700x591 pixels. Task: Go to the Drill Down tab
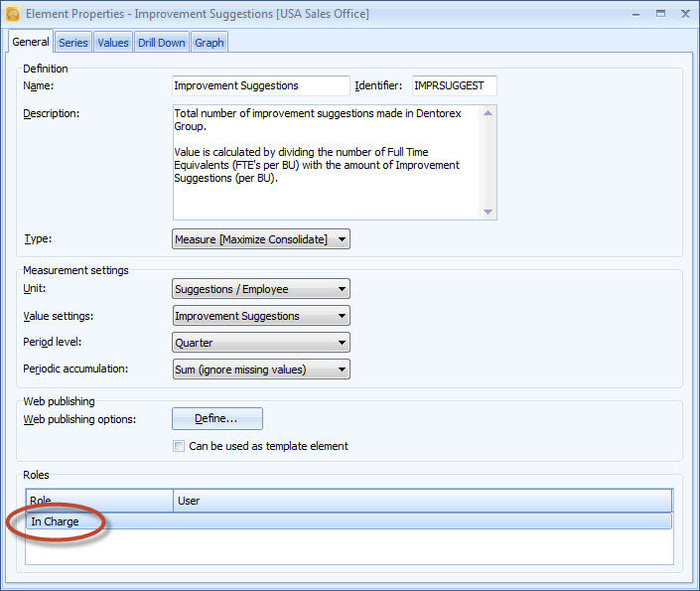pyautogui.click(x=161, y=43)
